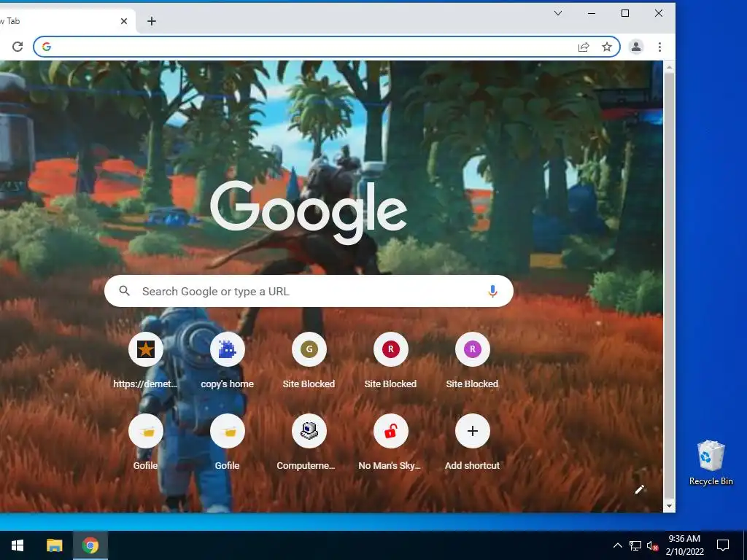Click Add shortcut button
This screenshot has height=560, width=747.
tap(472, 443)
